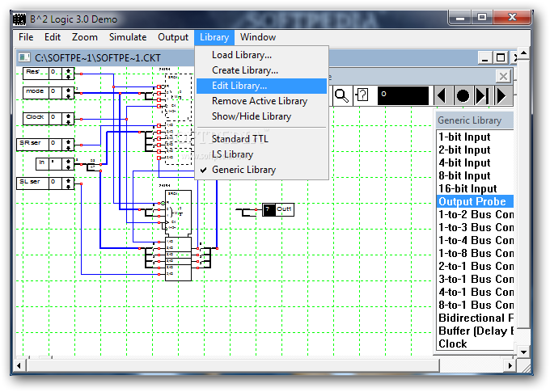
Task: Close the floating simulation toolbar
Action: 503,76
